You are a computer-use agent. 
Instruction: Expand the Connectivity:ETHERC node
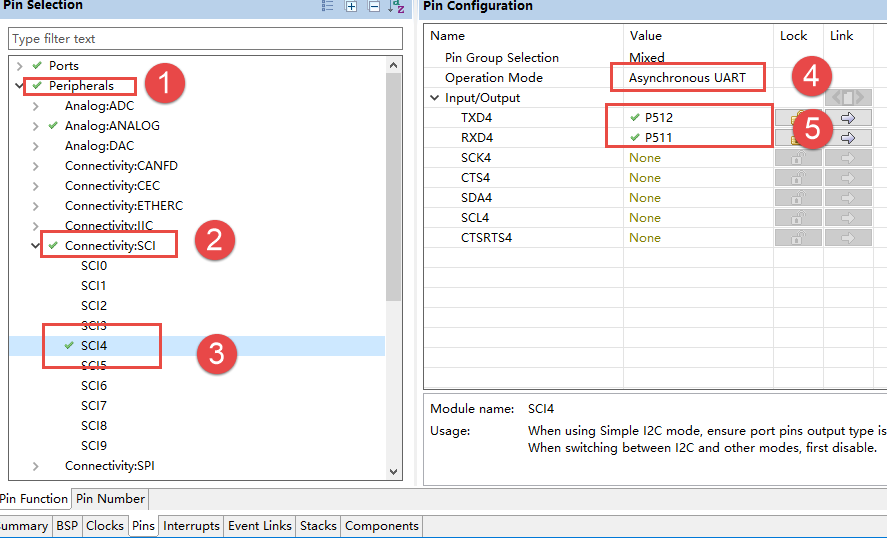click(x=36, y=206)
